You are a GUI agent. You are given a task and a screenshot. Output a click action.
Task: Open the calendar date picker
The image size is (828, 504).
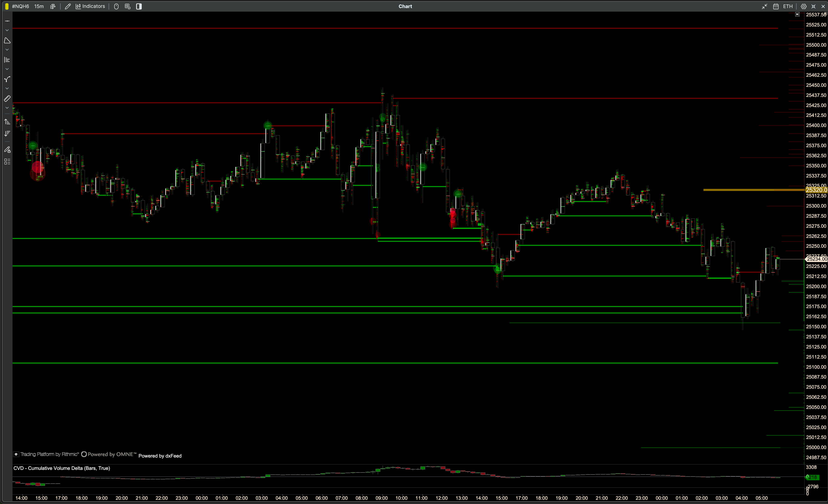[775, 6]
